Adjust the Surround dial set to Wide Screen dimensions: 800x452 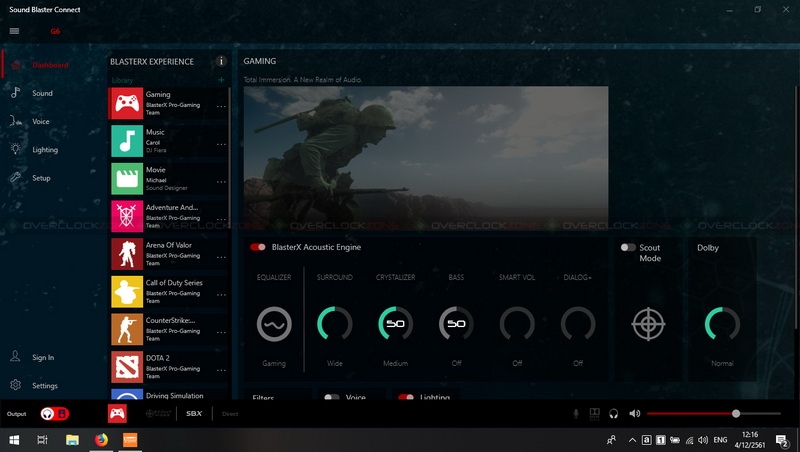click(x=335, y=323)
